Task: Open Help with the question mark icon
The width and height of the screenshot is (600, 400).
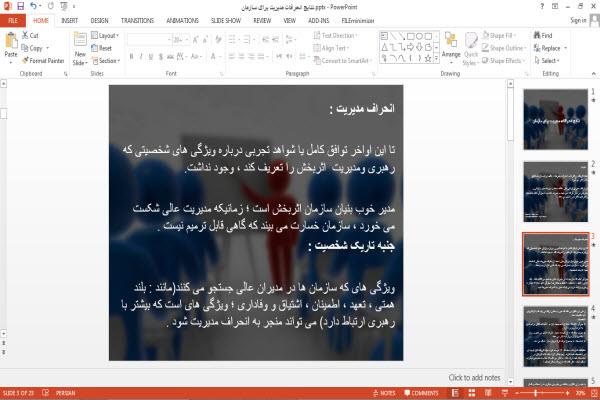Action: point(542,7)
